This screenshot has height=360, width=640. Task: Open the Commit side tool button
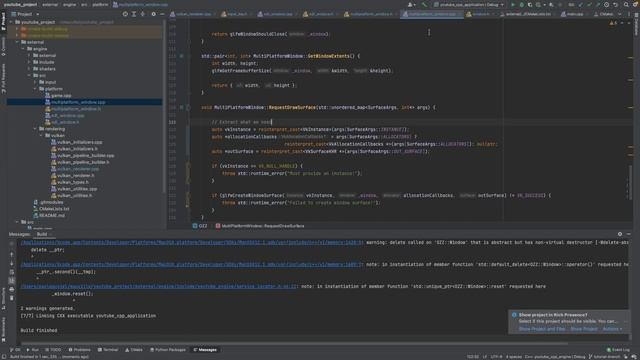(x=3, y=46)
